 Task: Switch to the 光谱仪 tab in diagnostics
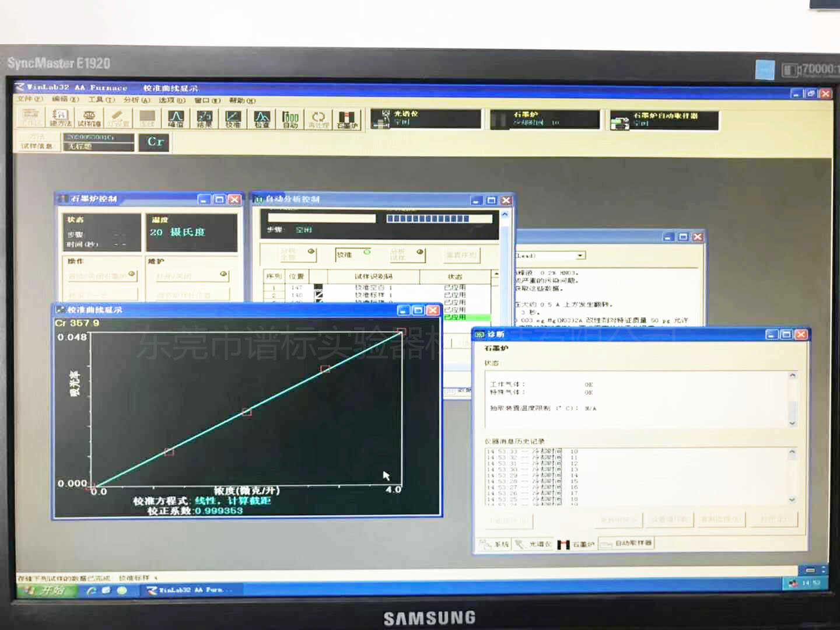[x=534, y=544]
